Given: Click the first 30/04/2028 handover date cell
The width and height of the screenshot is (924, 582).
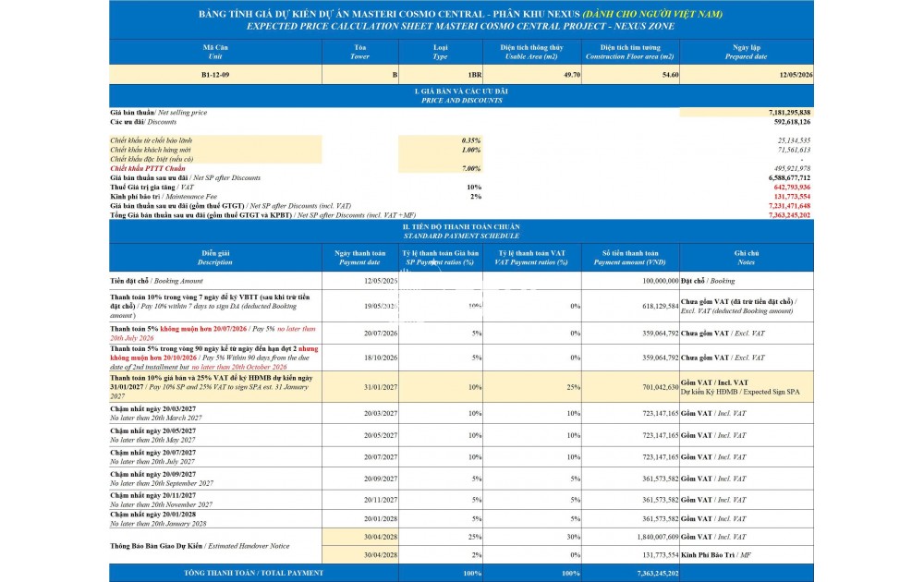Looking at the screenshot, I should [359, 537].
